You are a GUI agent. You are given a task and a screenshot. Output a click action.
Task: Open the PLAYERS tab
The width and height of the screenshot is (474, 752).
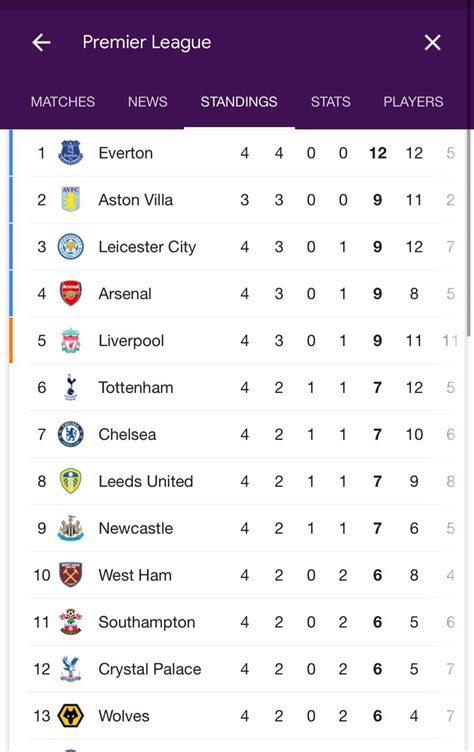(x=413, y=102)
